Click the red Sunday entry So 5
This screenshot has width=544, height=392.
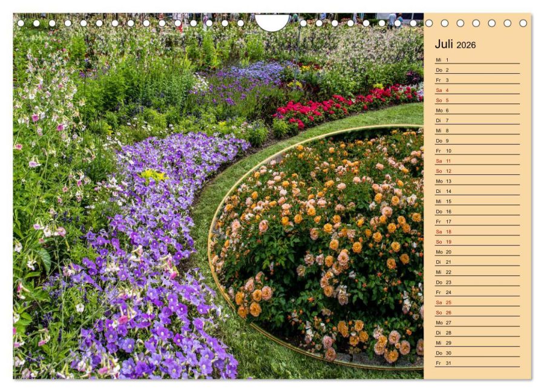[441, 101]
